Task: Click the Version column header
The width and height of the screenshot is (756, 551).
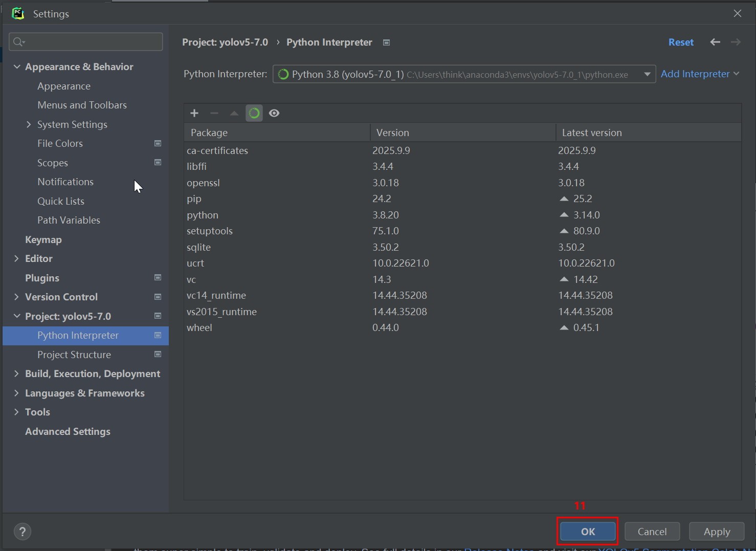Action: [x=462, y=133]
